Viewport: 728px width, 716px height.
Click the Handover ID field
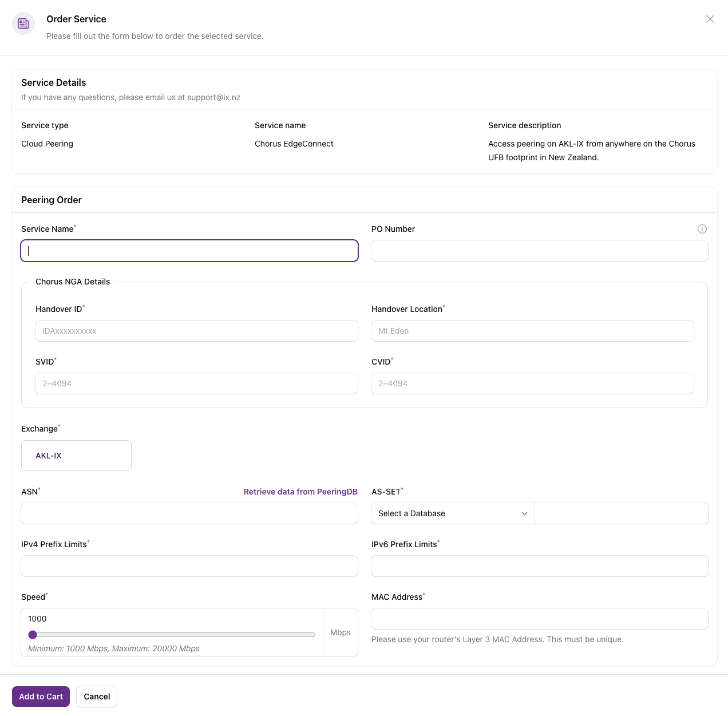pyautogui.click(x=197, y=331)
